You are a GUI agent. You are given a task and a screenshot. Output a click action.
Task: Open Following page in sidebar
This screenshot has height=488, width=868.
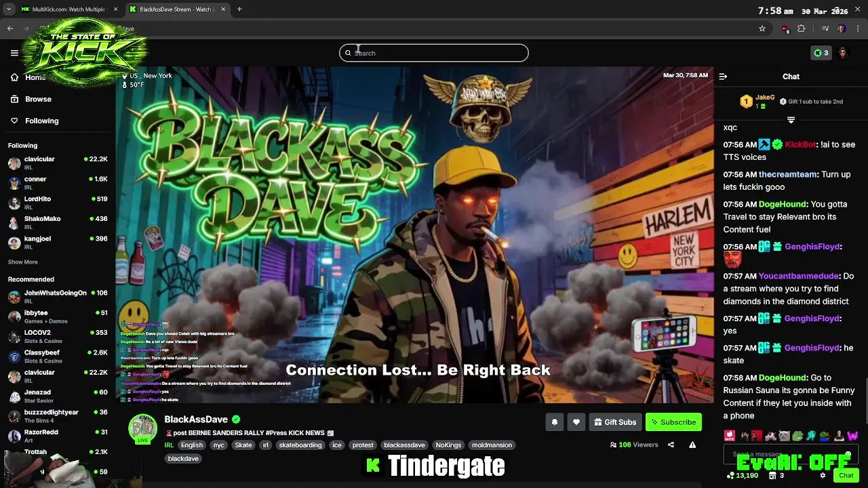[35, 121]
